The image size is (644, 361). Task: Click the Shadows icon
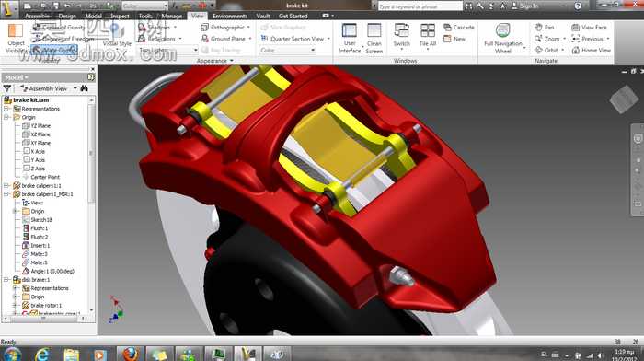[142, 28]
